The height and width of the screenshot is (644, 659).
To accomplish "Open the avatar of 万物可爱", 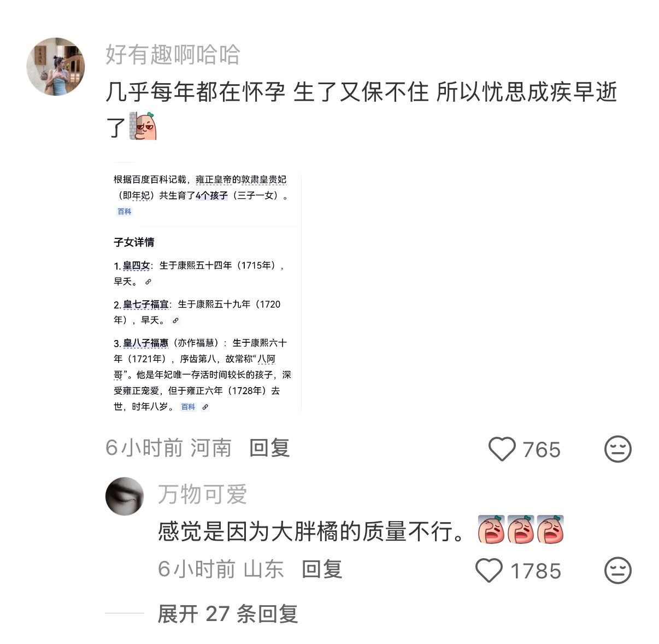I will point(125,495).
